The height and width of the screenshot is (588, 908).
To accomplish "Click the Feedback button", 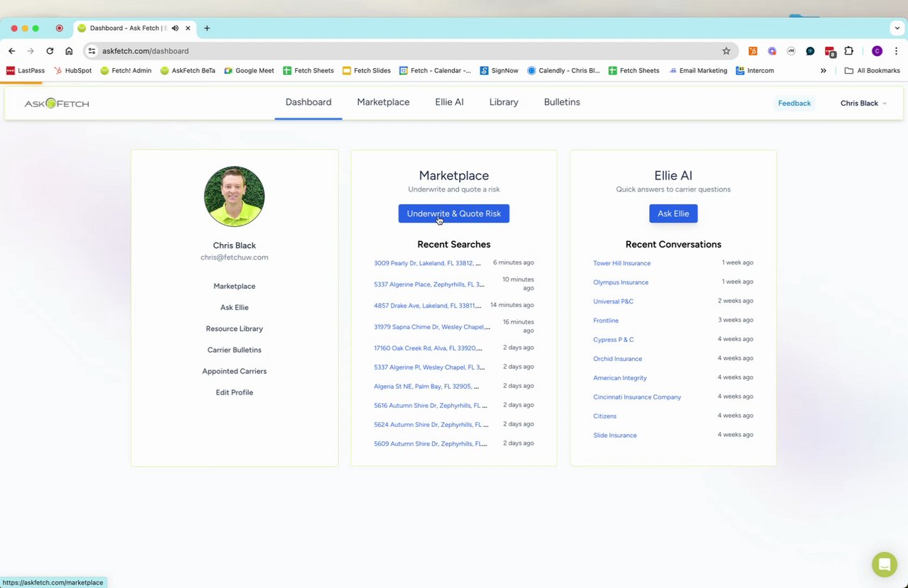I will tap(794, 104).
